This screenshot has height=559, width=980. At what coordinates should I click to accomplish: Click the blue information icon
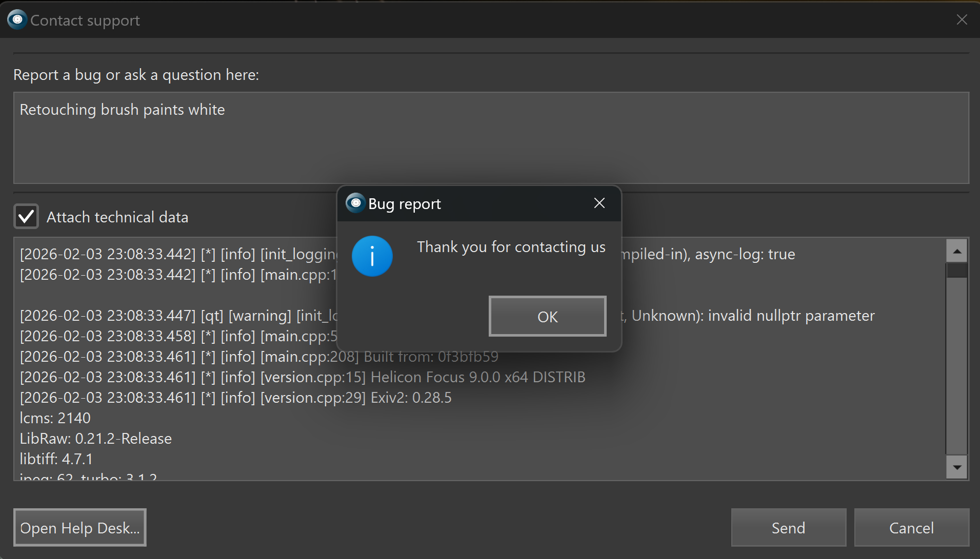click(372, 256)
